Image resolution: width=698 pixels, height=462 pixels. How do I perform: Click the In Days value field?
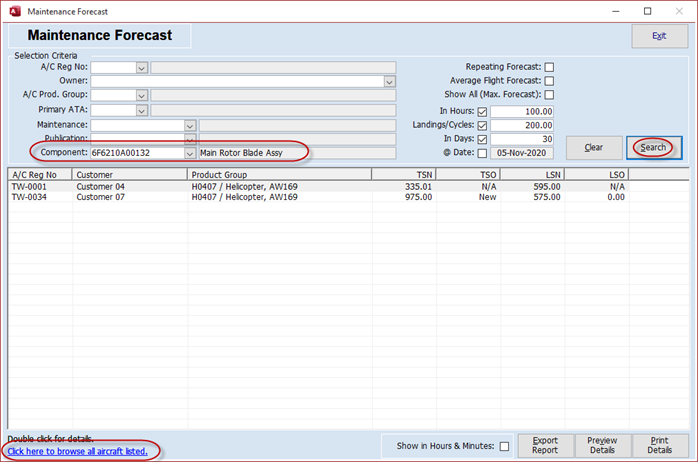(522, 139)
